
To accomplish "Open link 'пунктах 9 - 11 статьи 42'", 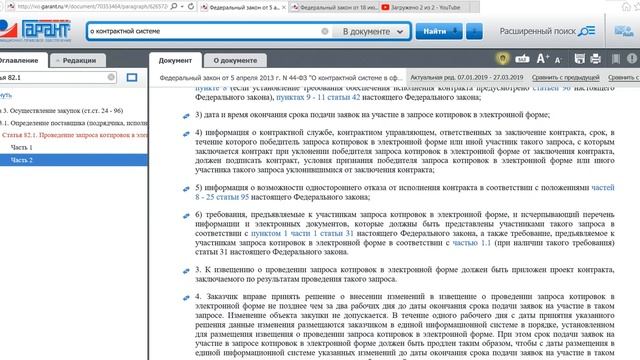I will click(318, 97).
